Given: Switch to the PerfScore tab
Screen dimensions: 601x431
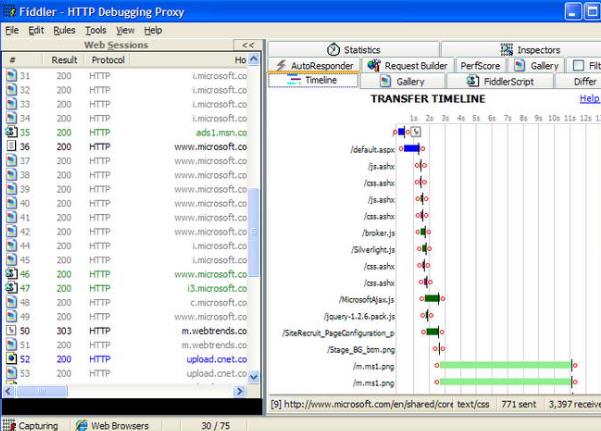Looking at the screenshot, I should (480, 66).
